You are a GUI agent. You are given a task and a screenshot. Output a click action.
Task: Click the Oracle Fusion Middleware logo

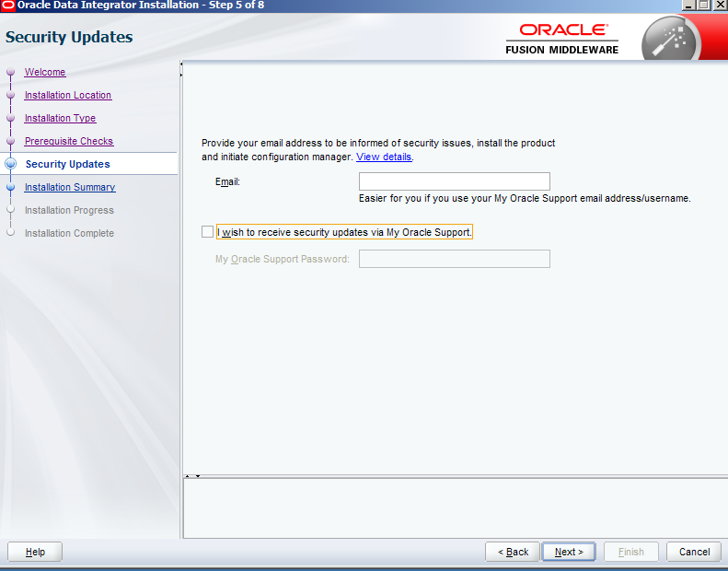point(562,39)
